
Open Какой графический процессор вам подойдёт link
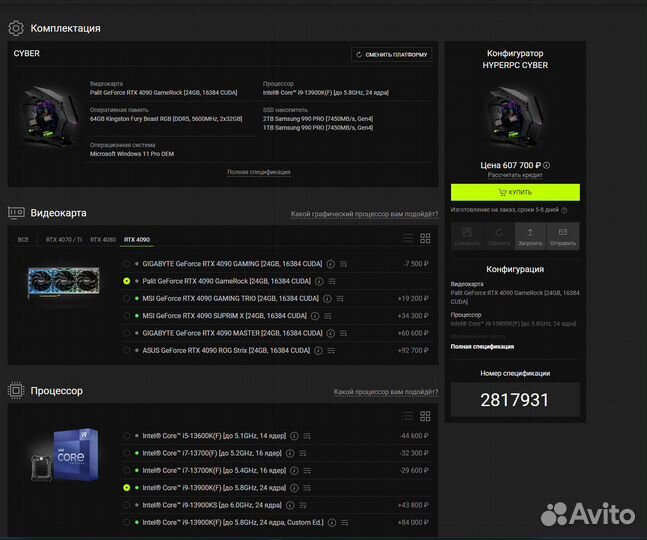pos(364,214)
